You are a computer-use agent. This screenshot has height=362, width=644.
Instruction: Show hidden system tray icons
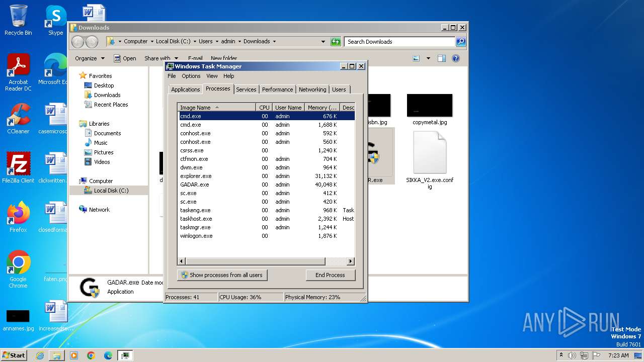[561, 355]
